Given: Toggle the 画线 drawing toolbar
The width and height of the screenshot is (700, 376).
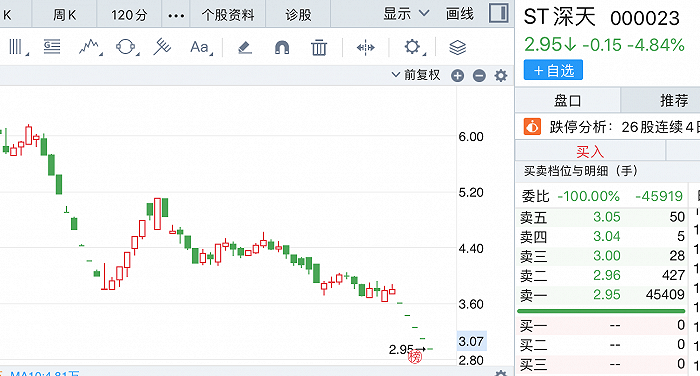Looking at the screenshot, I should point(459,14).
